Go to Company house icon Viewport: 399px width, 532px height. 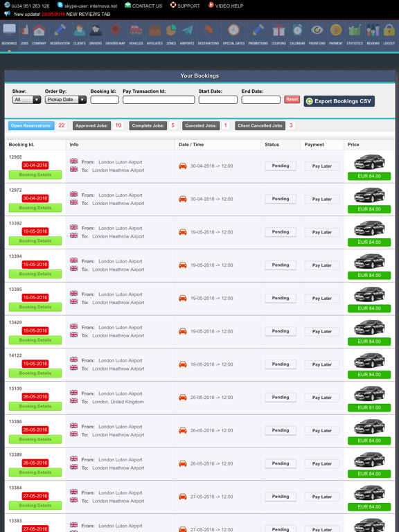(x=39, y=30)
